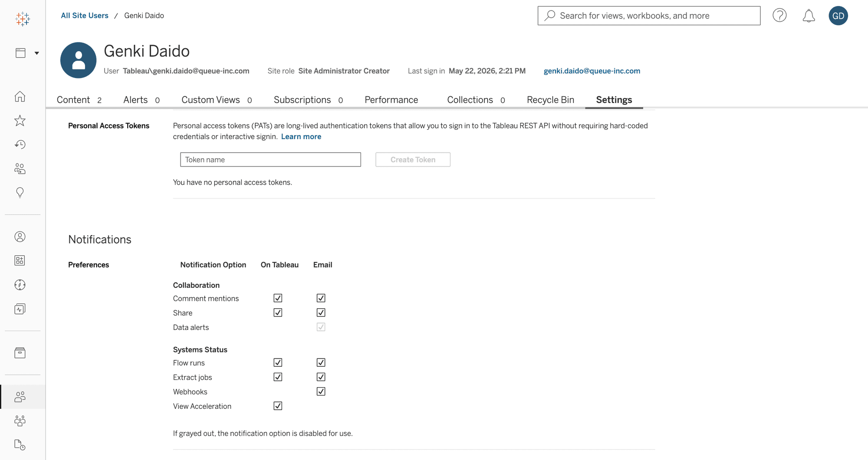Toggle View Acceleration On Tableau checkbox
The image size is (868, 460).
coord(278,406)
